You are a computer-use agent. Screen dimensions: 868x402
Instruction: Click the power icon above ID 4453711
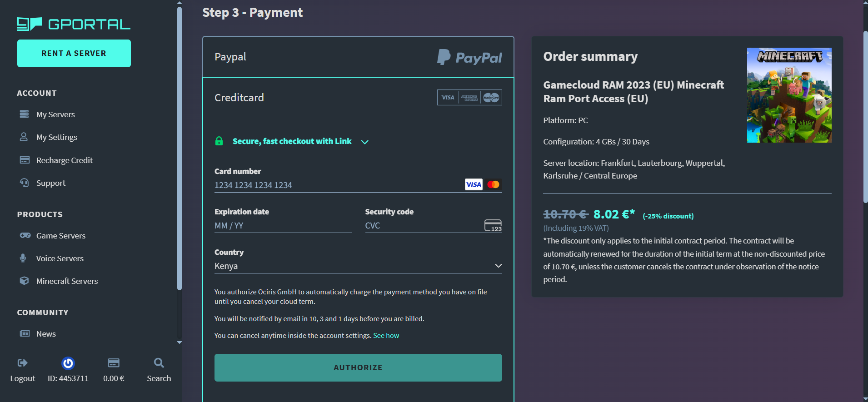(x=68, y=363)
